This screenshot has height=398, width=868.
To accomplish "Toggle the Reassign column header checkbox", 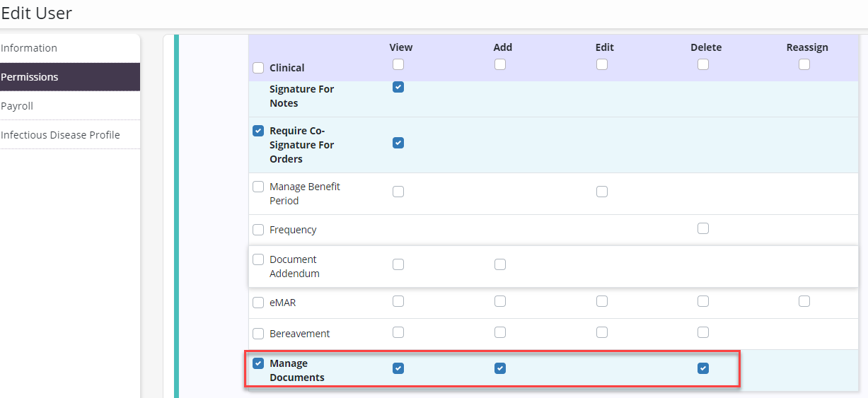I will [x=804, y=64].
